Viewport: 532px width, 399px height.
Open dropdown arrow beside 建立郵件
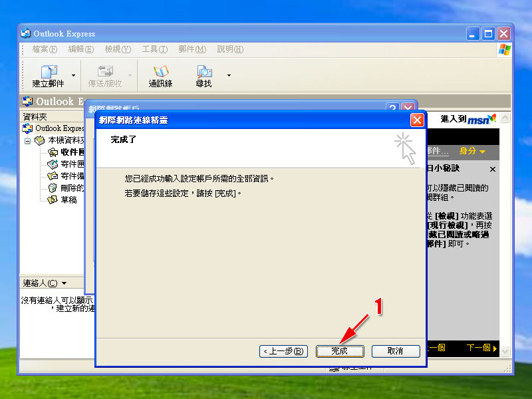(73, 75)
